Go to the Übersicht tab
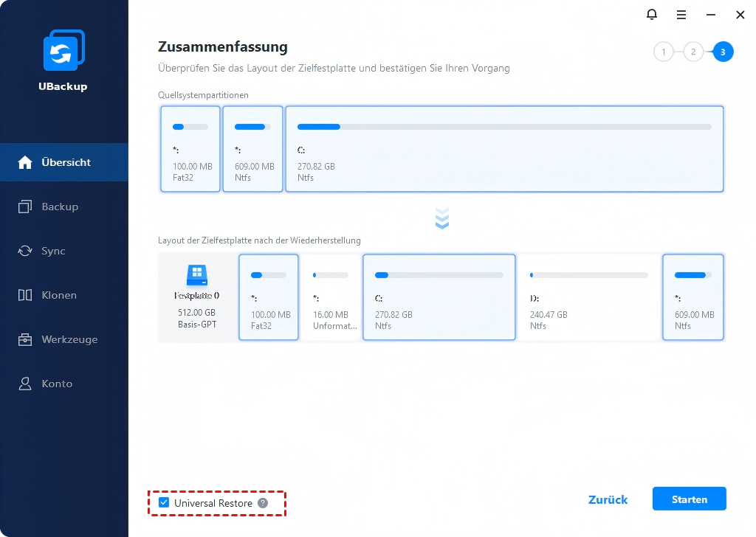756x537 pixels. click(x=65, y=162)
